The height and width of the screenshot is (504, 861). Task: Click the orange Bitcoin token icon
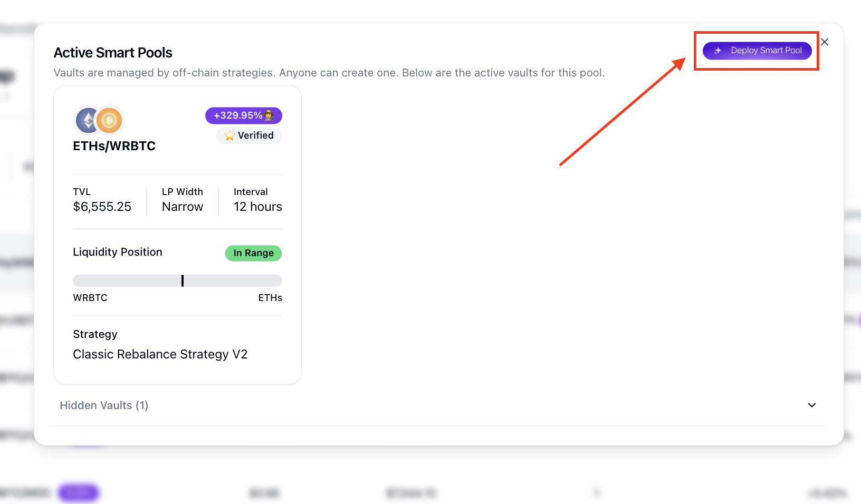click(109, 121)
